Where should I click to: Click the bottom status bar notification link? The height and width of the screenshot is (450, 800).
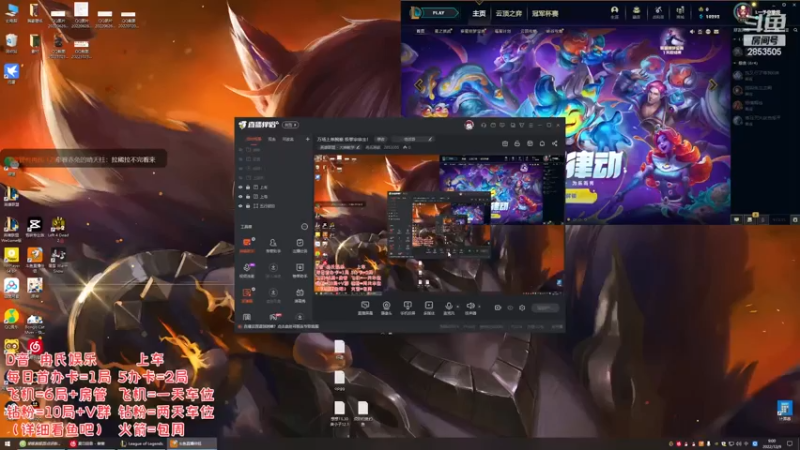click(x=281, y=327)
